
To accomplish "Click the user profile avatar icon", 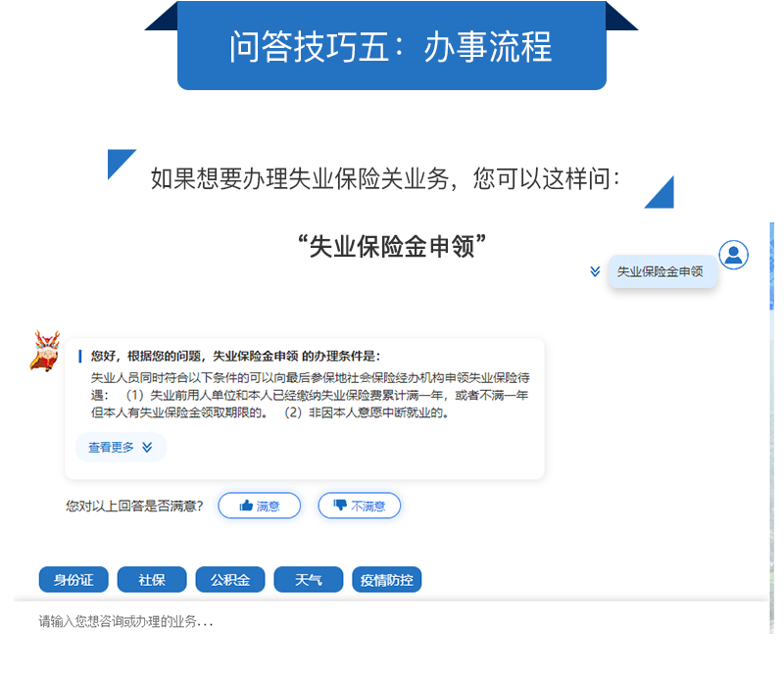I will (733, 255).
